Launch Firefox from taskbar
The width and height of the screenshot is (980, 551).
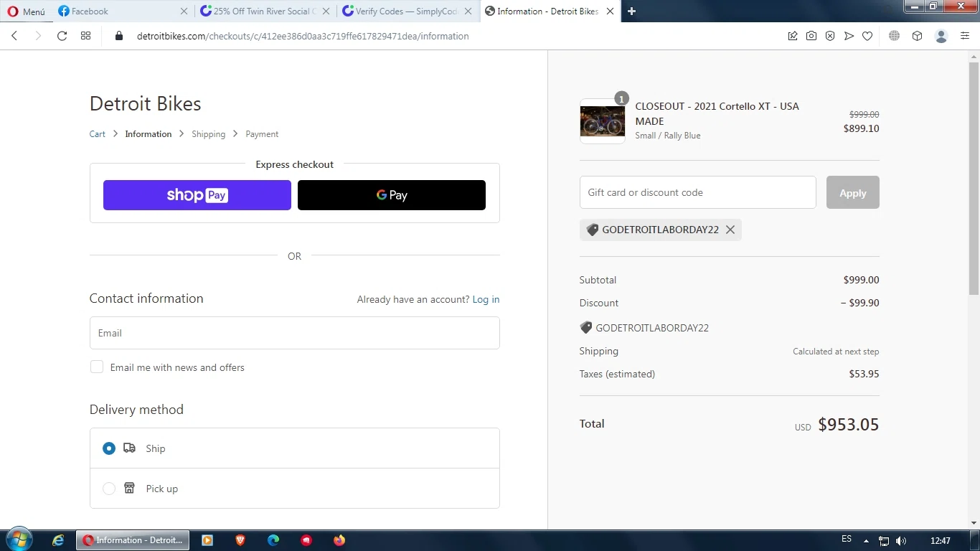[x=339, y=540]
